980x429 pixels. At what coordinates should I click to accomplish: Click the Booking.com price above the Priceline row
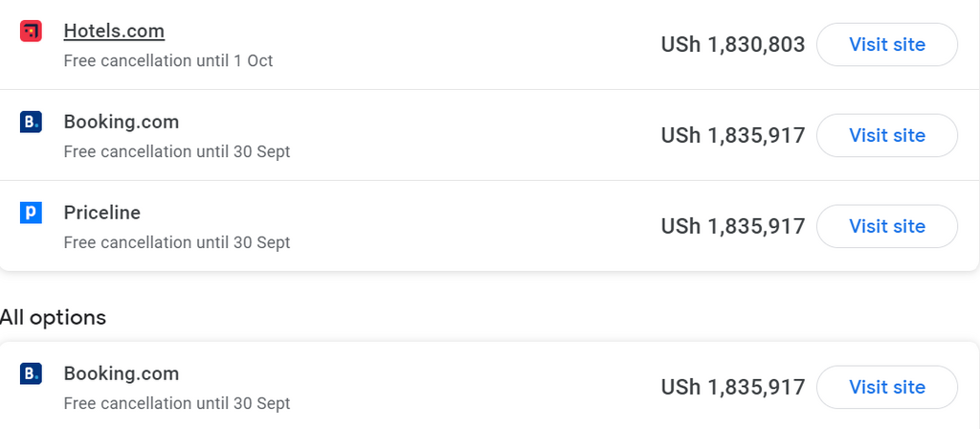coord(732,136)
